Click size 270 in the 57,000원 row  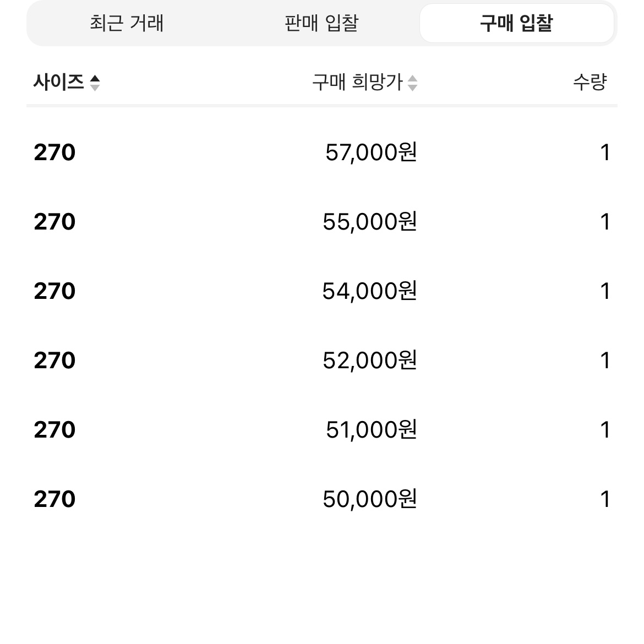(54, 152)
